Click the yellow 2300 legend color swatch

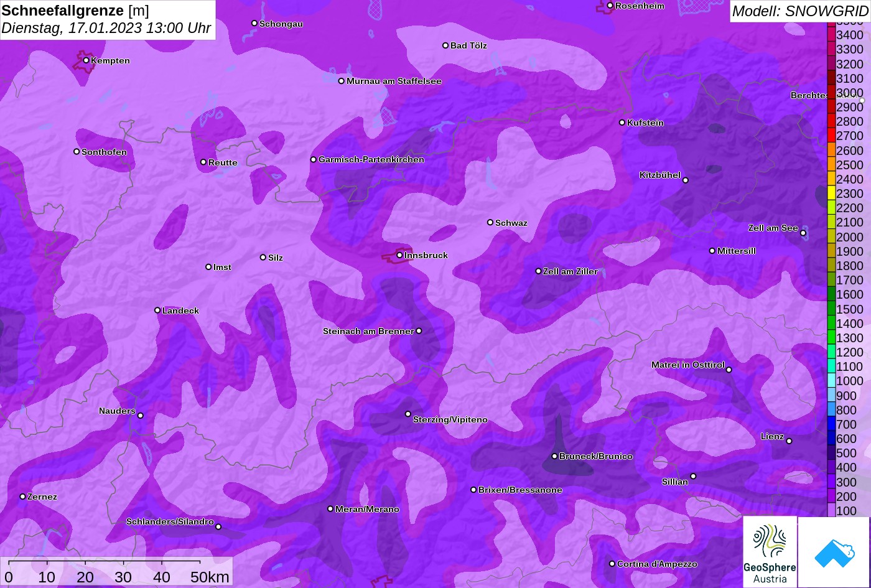coord(831,194)
